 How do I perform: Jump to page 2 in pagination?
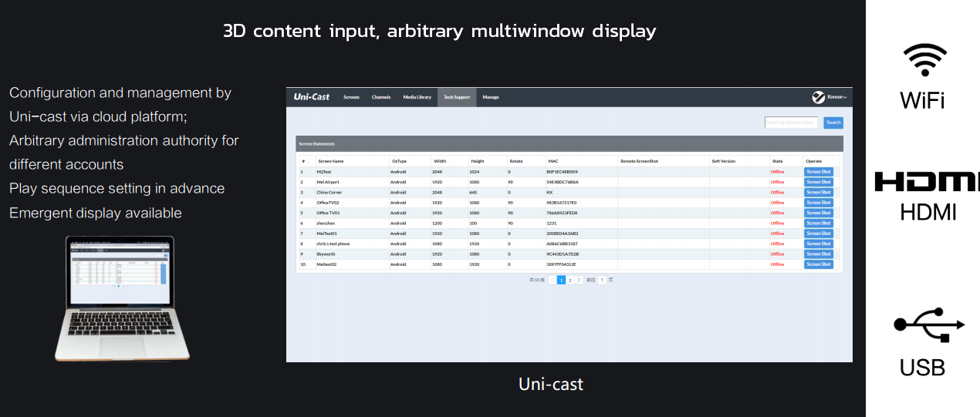(x=570, y=280)
